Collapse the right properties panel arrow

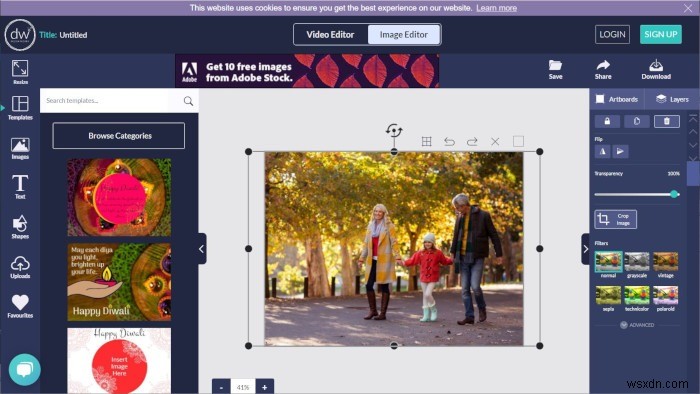[x=585, y=249]
